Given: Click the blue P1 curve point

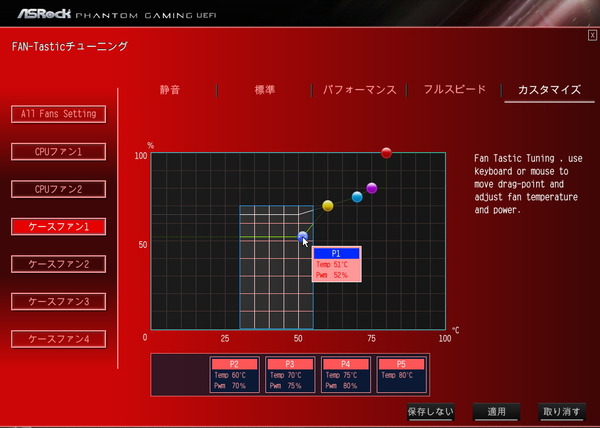Looking at the screenshot, I should click(x=303, y=236).
